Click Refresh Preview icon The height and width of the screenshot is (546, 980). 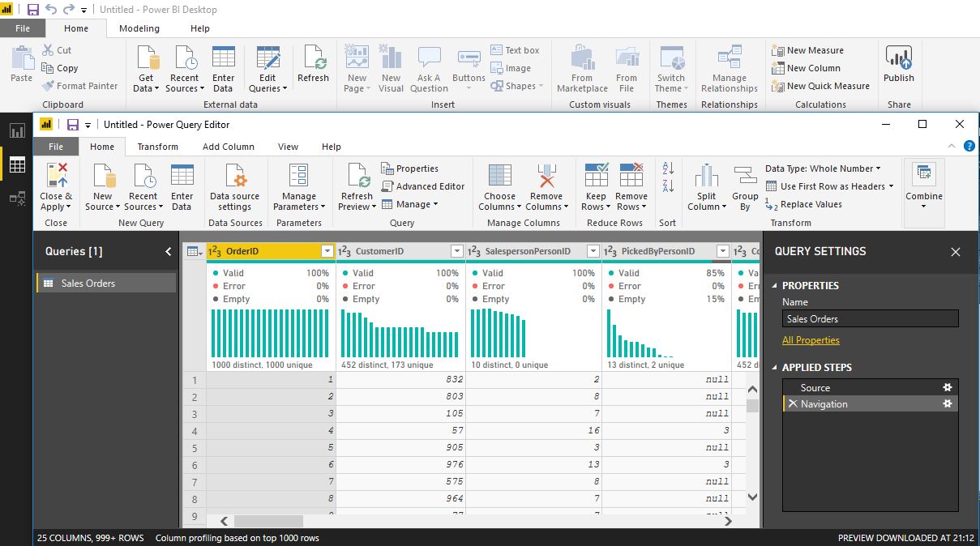357,177
